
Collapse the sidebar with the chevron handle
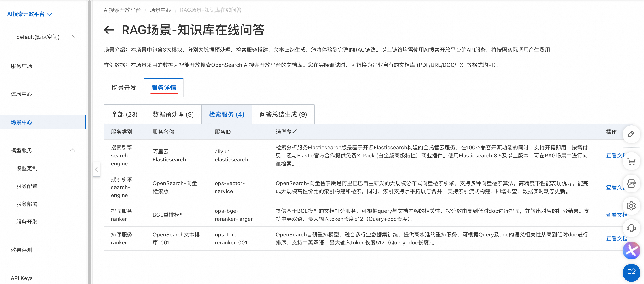click(96, 169)
